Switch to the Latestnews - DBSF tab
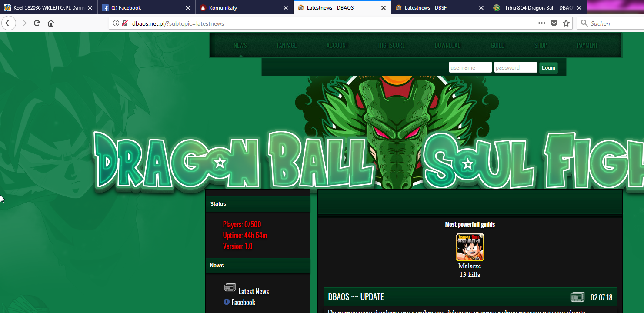Viewport: 644px width, 313px height. [440, 8]
